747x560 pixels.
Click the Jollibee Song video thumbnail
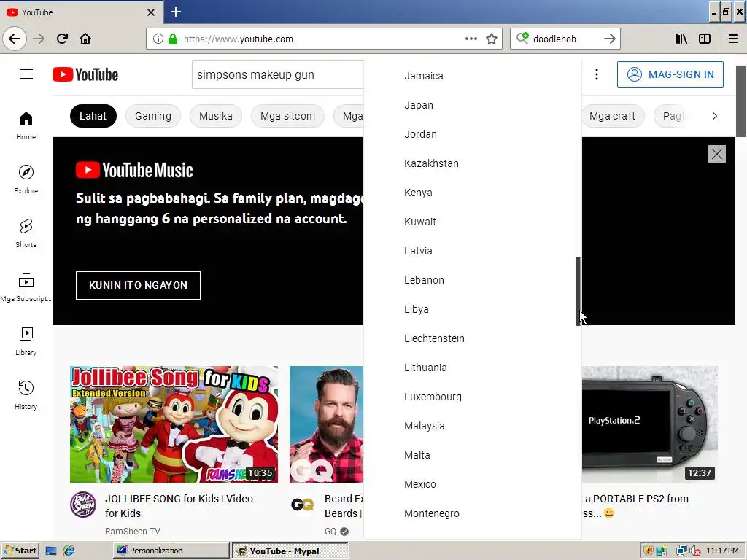pyautogui.click(x=174, y=424)
